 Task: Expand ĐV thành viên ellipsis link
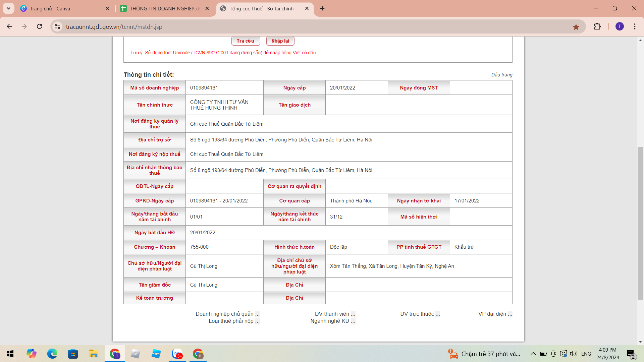coord(353,314)
